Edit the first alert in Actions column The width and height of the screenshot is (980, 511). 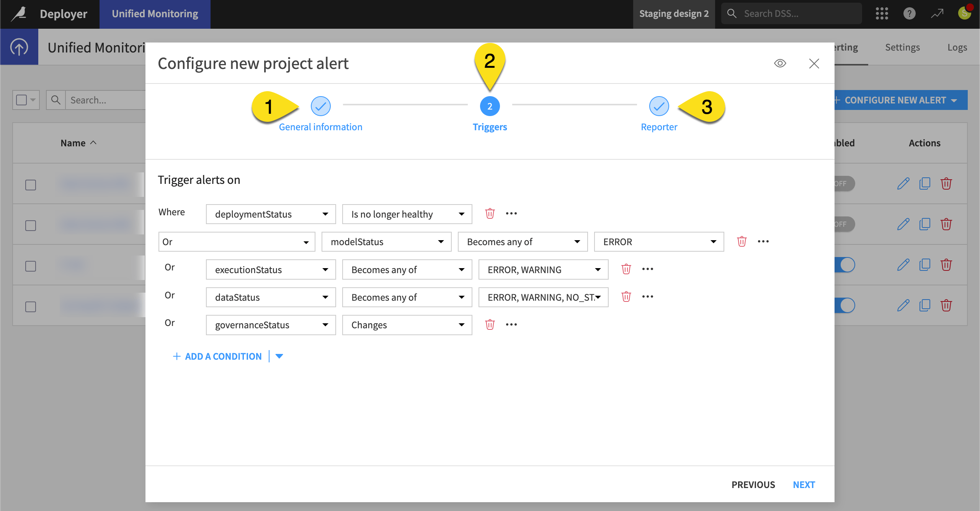pos(903,183)
